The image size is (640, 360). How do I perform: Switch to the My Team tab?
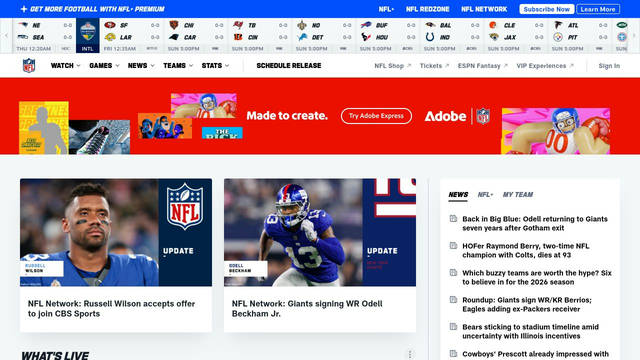[518, 195]
